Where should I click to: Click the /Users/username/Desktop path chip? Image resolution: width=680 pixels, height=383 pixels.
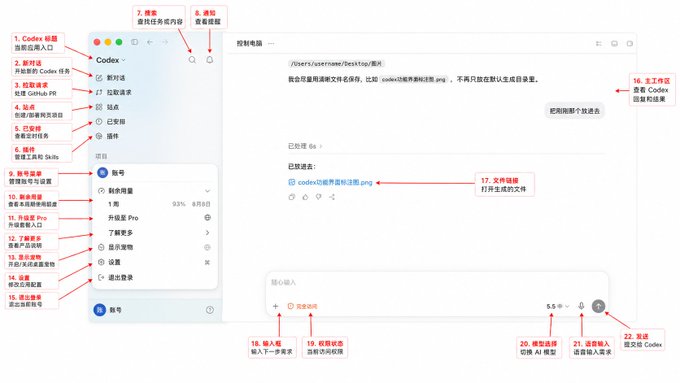coord(337,64)
